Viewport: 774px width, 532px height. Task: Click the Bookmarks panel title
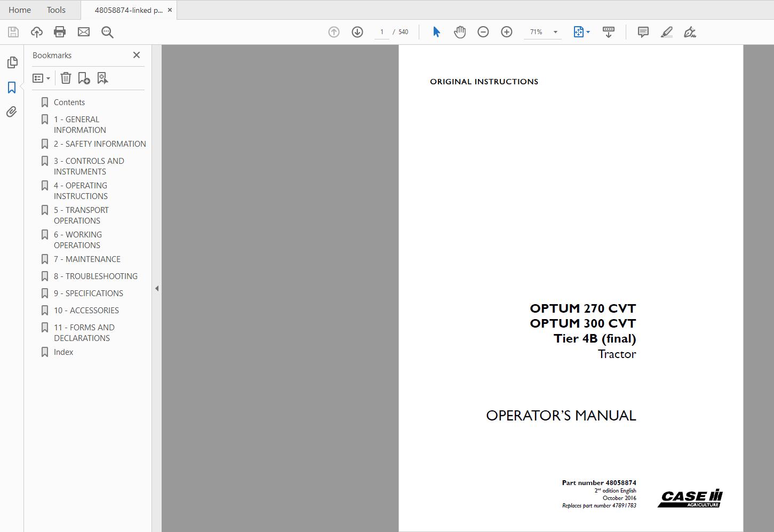(x=52, y=55)
